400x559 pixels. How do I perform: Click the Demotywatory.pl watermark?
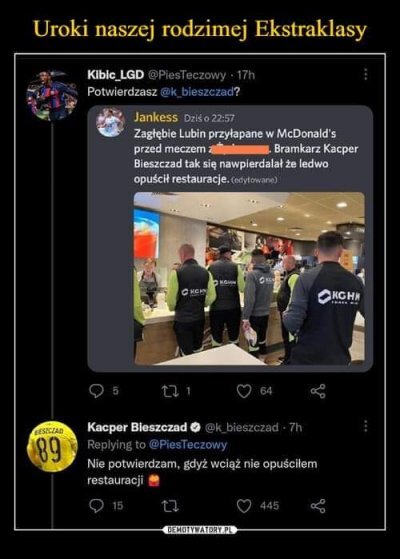[200, 530]
